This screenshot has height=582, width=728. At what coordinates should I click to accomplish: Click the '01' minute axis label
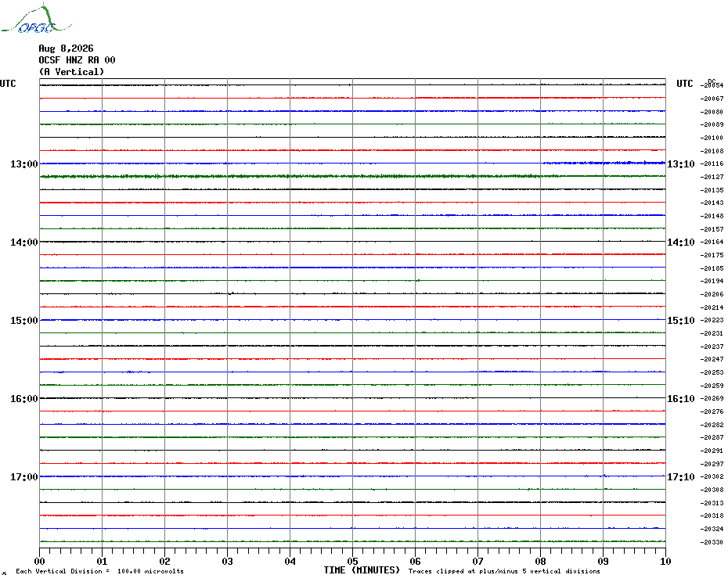pyautogui.click(x=102, y=562)
